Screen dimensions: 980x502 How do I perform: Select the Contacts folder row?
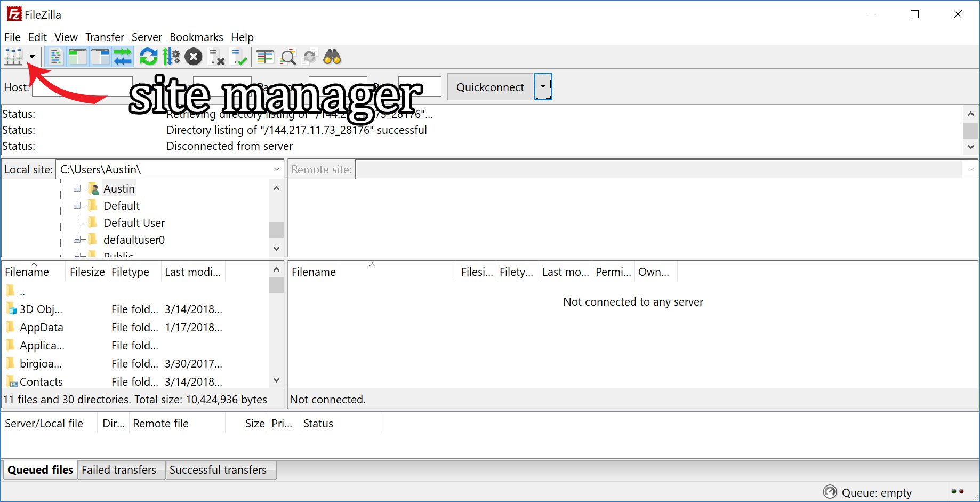pos(136,381)
